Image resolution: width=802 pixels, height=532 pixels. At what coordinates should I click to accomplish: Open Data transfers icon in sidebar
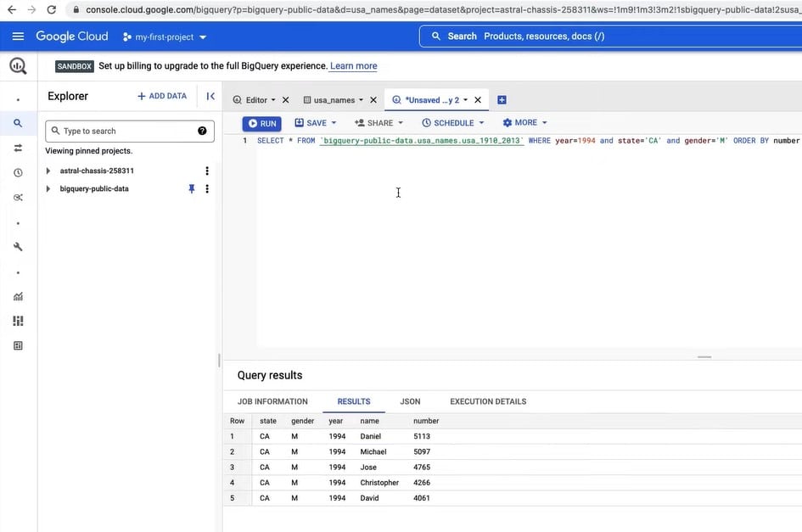coord(18,148)
